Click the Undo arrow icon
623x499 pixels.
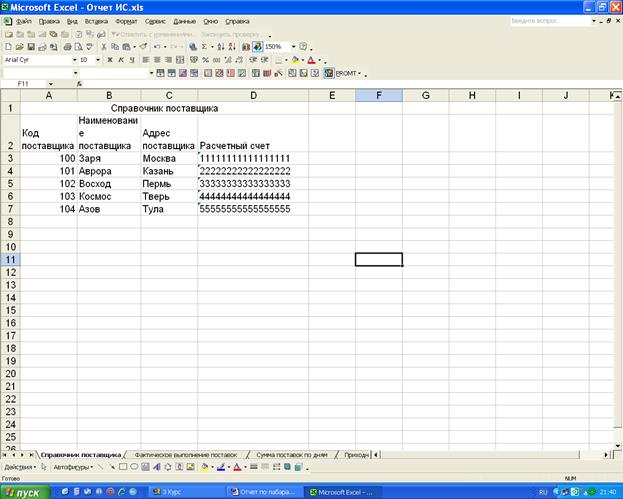157,47
